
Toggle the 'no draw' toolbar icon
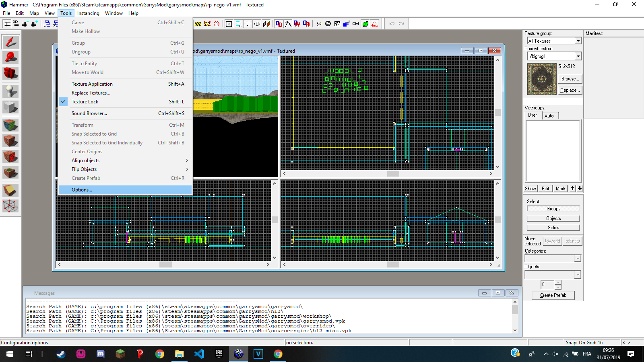click(x=375, y=24)
